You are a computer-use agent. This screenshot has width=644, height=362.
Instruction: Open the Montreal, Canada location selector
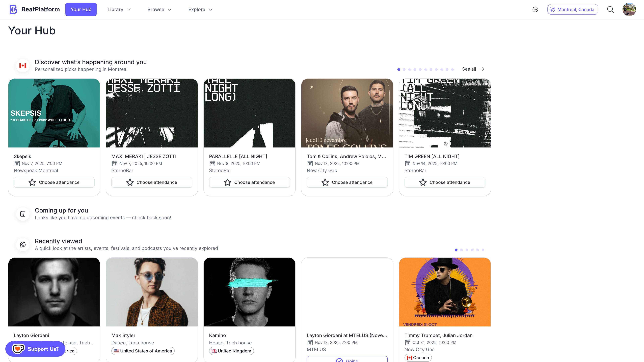click(573, 9)
